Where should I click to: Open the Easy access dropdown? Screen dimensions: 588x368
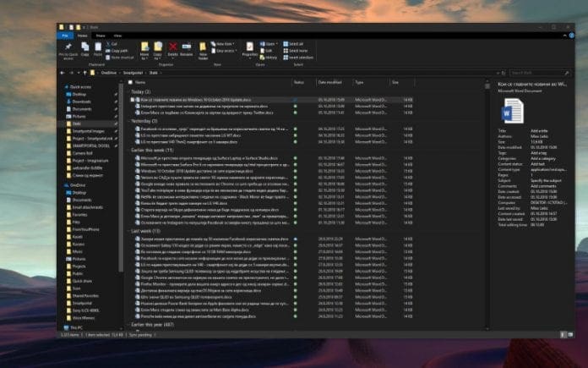pyautogui.click(x=224, y=51)
